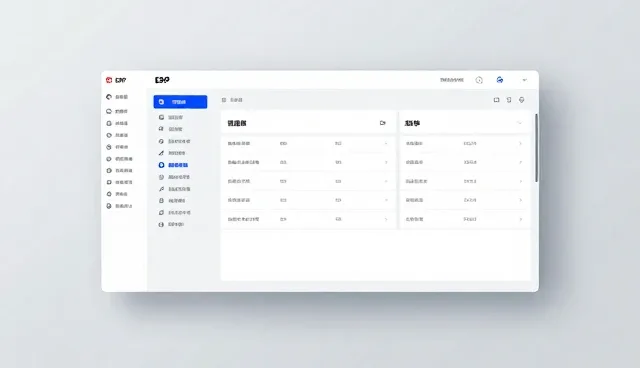Viewport: 640px width, 368px height.
Task: Click the lightbulb icon in content toolbar
Action: click(522, 100)
